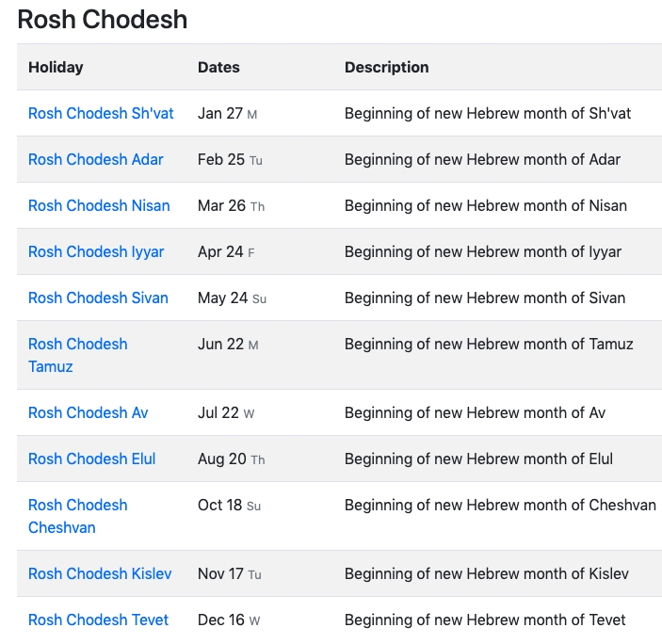The width and height of the screenshot is (662, 644).
Task: Open the Rosh Chodesh Elul link
Action: 92,459
